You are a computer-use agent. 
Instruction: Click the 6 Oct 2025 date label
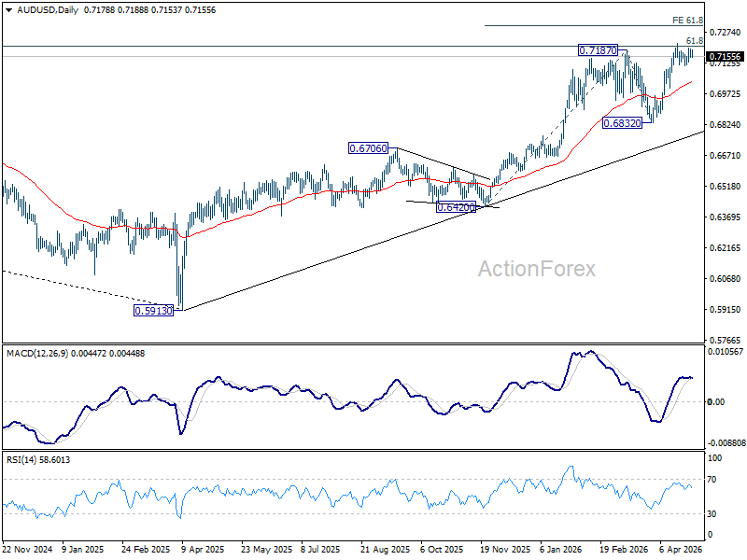click(x=442, y=550)
